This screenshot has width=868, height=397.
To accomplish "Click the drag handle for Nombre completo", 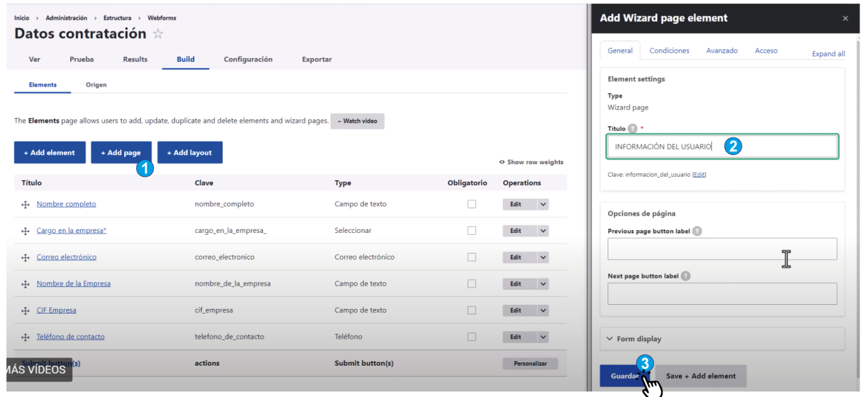I will [26, 204].
